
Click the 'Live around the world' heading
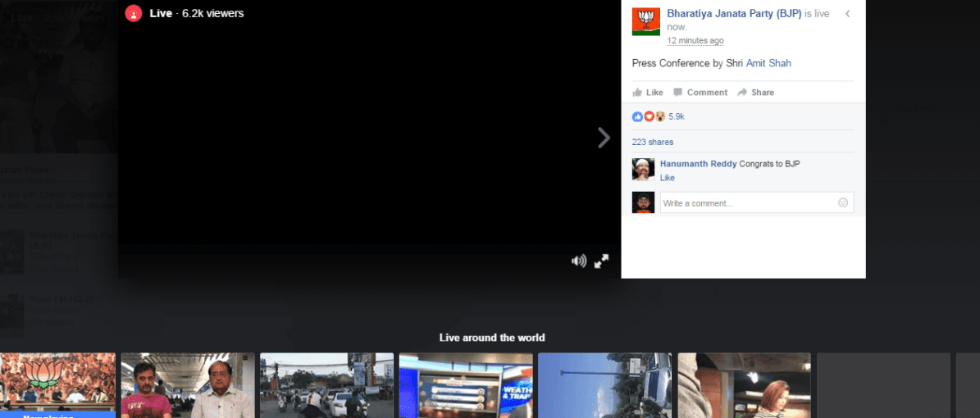(492, 338)
